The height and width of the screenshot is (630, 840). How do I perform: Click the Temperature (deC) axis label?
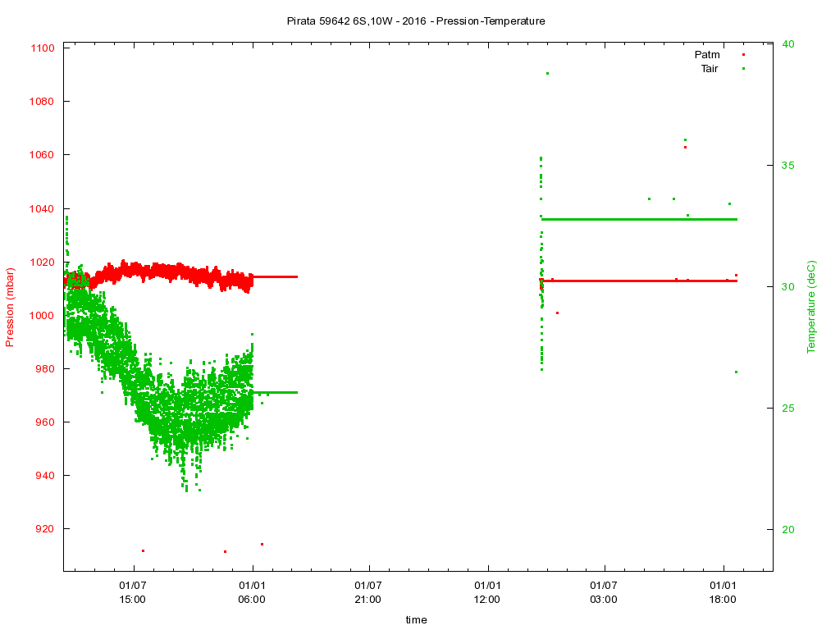[x=811, y=307]
